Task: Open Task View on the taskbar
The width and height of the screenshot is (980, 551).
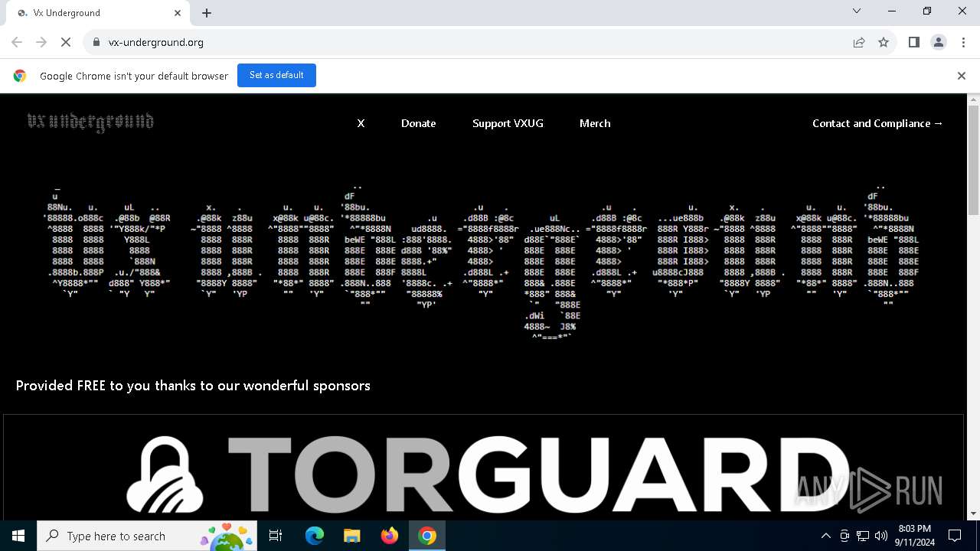Action: click(x=276, y=536)
